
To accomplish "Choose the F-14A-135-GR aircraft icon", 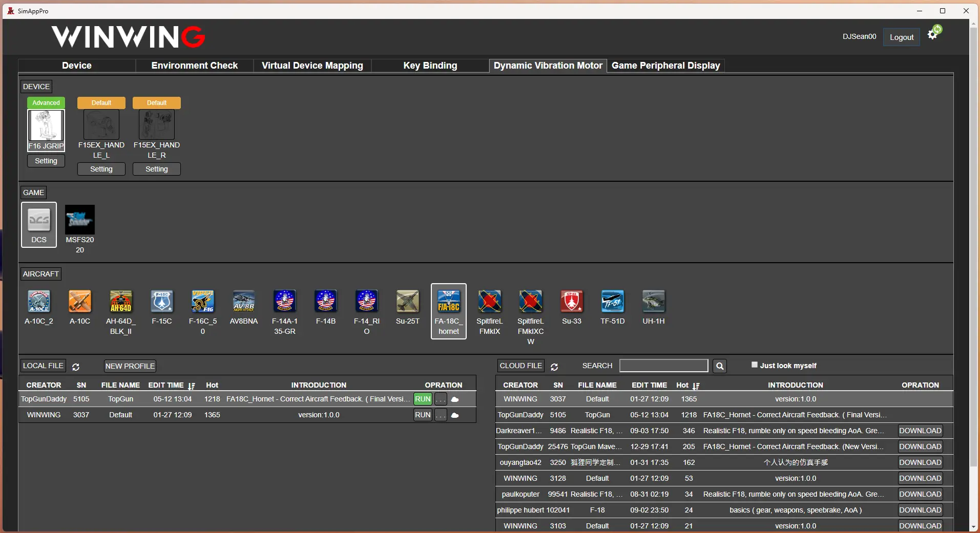I will [x=285, y=302].
